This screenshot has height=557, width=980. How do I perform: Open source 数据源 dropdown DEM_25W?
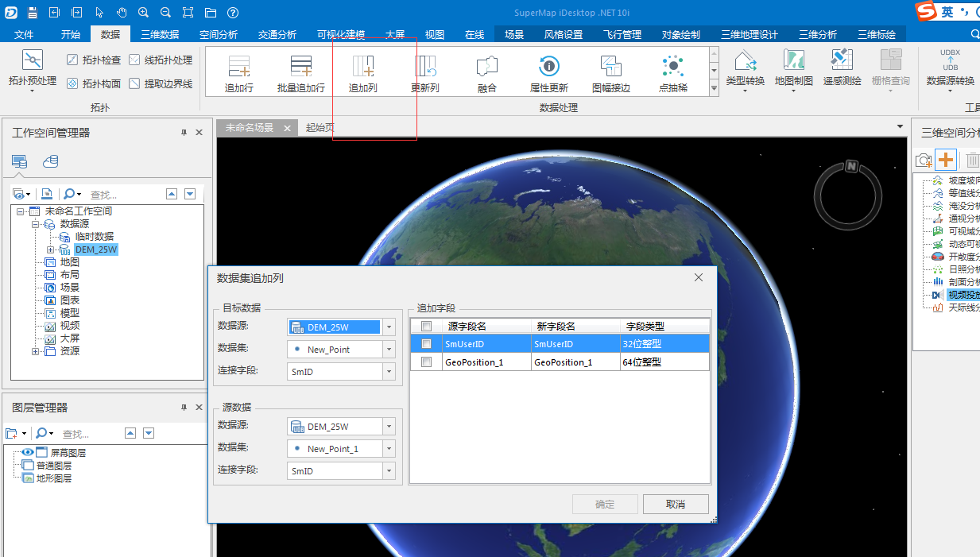389,427
